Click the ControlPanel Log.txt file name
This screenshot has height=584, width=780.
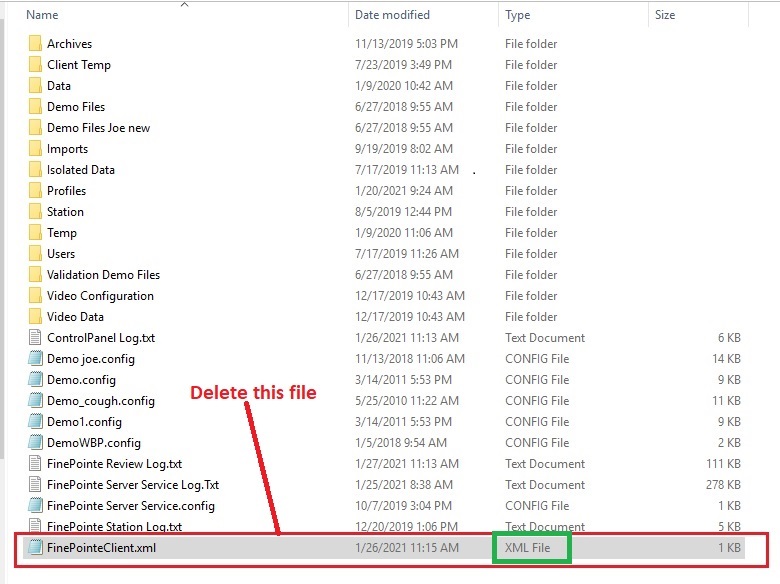pos(101,338)
